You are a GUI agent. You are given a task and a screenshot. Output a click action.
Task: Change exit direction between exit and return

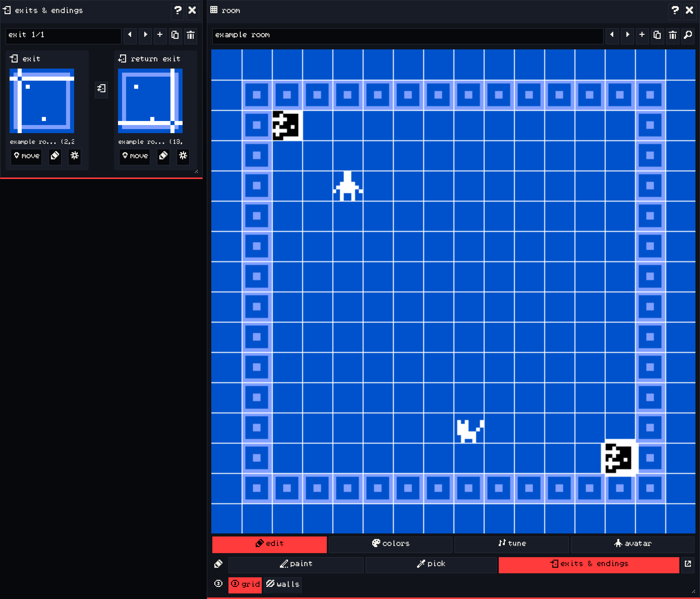point(101,89)
